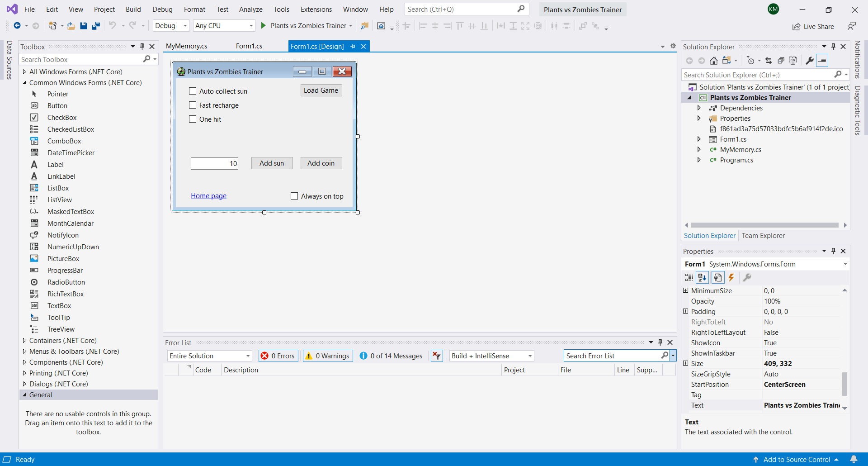The height and width of the screenshot is (466, 868).
Task: Click the Alphabetical sort icon in Properties
Action: [x=702, y=277]
